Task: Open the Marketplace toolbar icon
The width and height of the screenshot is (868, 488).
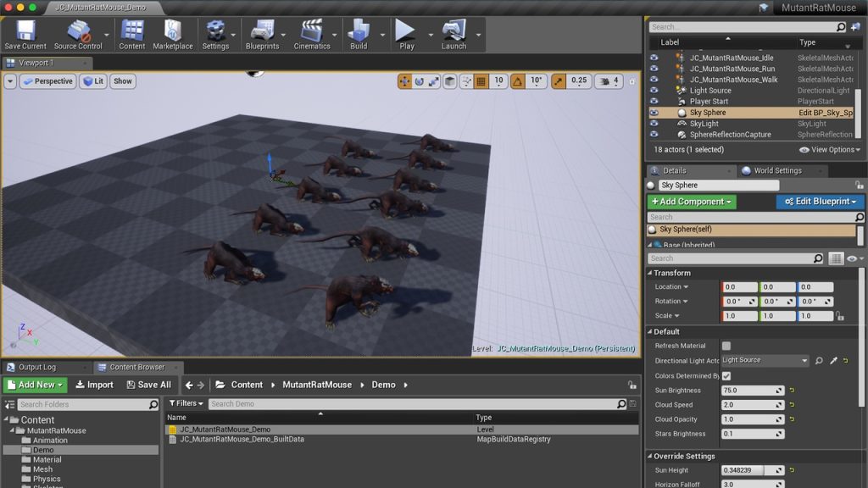Action: (x=173, y=34)
